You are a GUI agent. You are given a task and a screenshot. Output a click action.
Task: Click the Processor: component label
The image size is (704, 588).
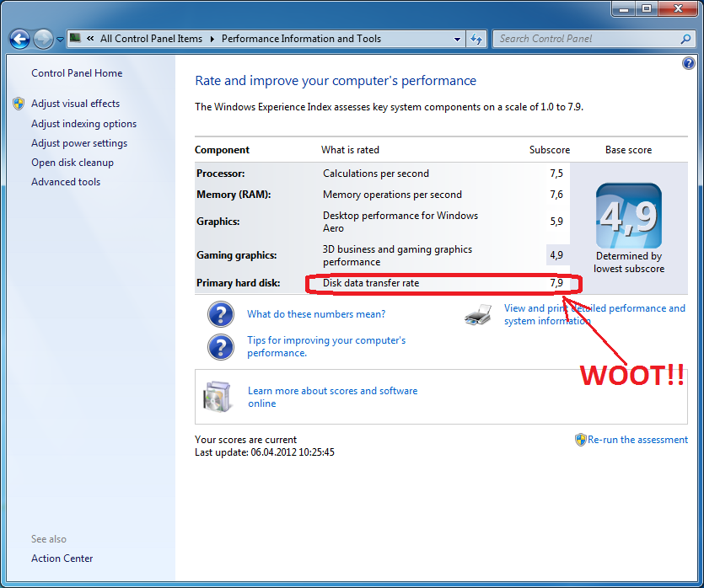(x=220, y=174)
